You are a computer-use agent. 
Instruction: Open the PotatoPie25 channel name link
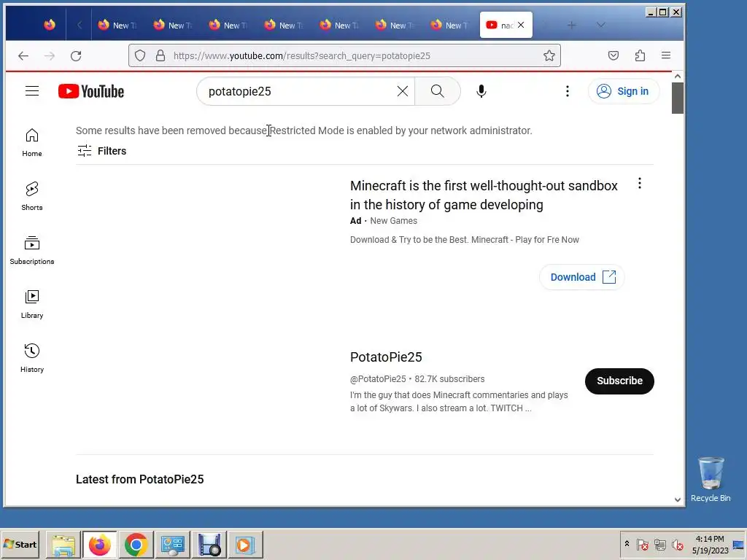[x=386, y=357]
